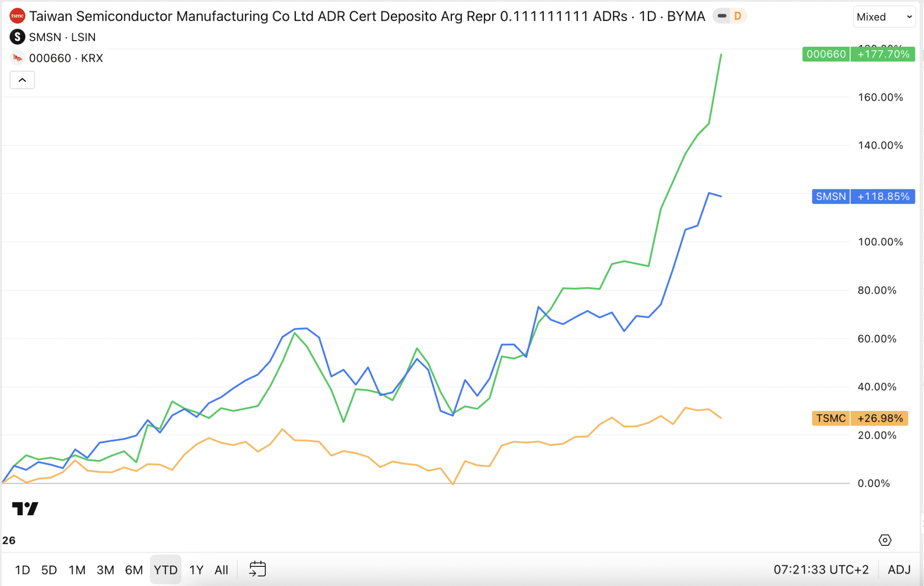Click the 140.00% axis label
924x586 pixels.
pyautogui.click(x=880, y=145)
